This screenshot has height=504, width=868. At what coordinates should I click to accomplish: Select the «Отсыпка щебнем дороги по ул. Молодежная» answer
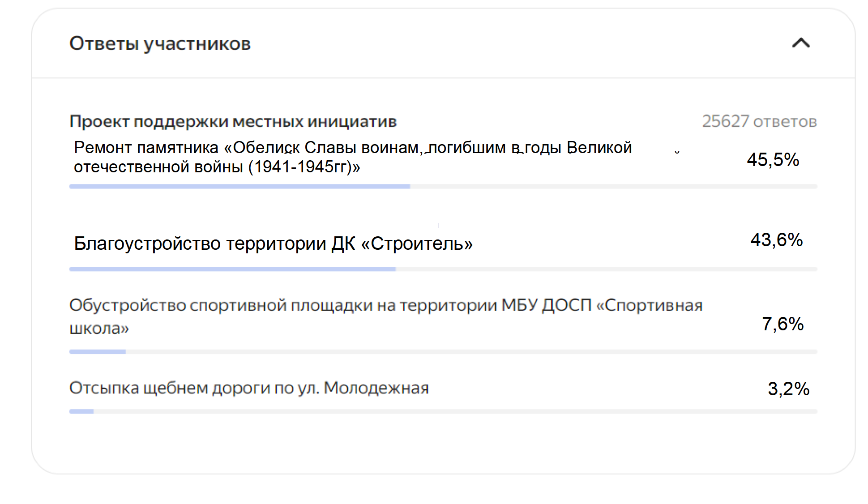249,388
